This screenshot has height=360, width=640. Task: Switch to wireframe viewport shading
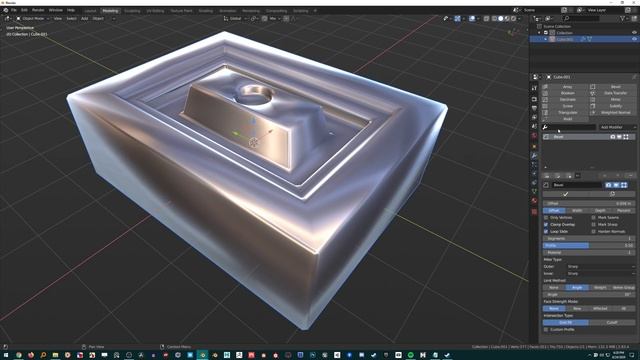tap(494, 18)
